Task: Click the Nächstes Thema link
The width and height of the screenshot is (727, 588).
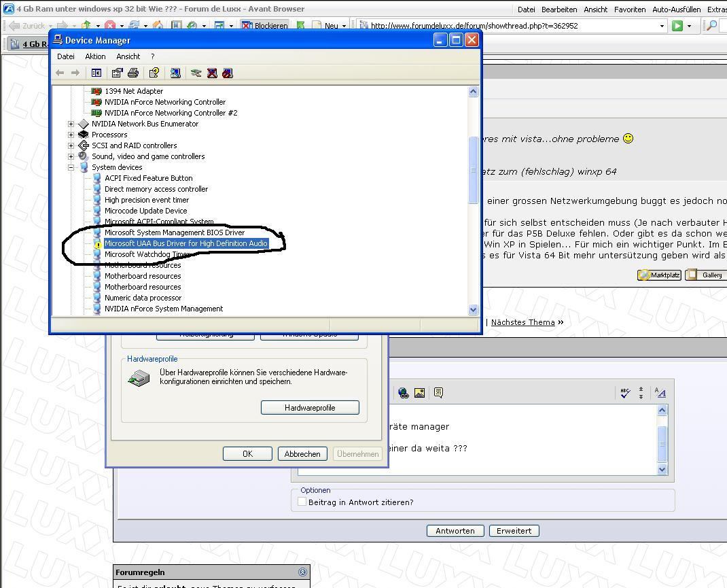Action: tap(522, 322)
